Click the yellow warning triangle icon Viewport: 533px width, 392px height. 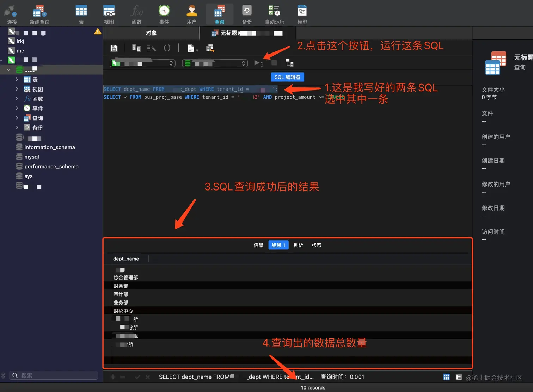[x=98, y=31]
